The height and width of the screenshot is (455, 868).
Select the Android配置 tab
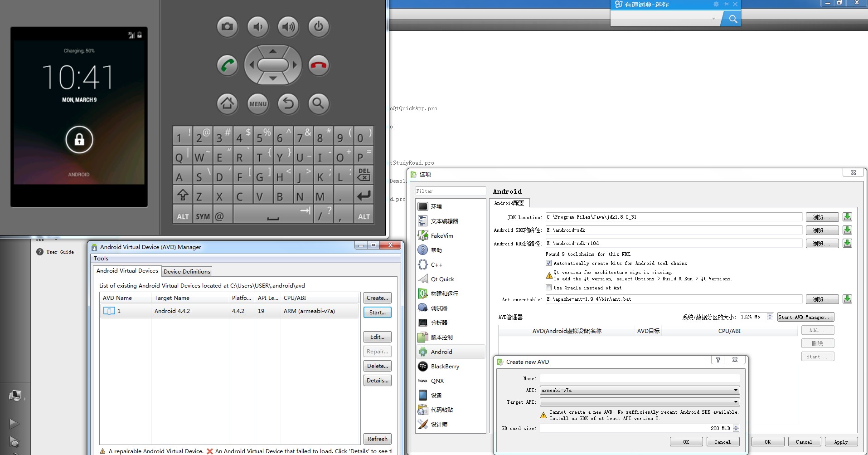509,203
